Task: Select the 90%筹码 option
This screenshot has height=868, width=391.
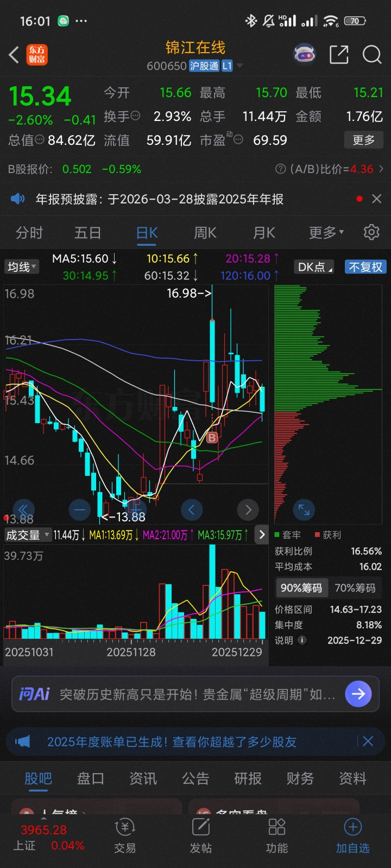Action: [x=301, y=588]
